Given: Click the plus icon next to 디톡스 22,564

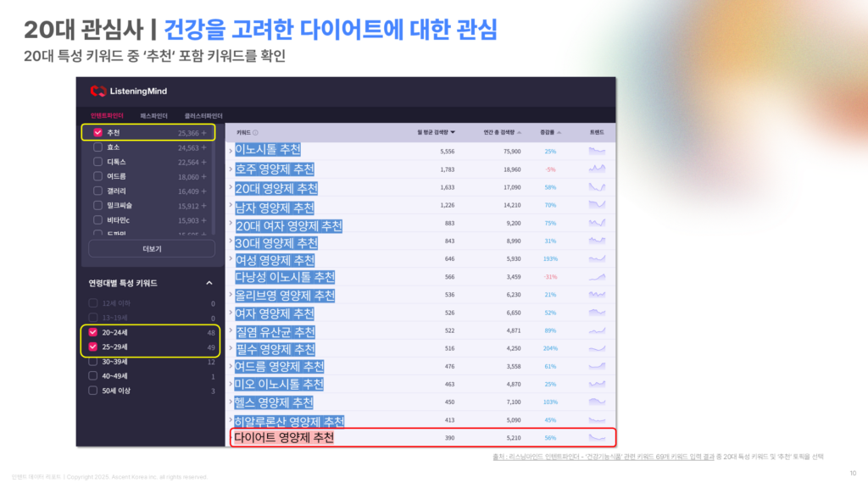Looking at the screenshot, I should (x=203, y=162).
